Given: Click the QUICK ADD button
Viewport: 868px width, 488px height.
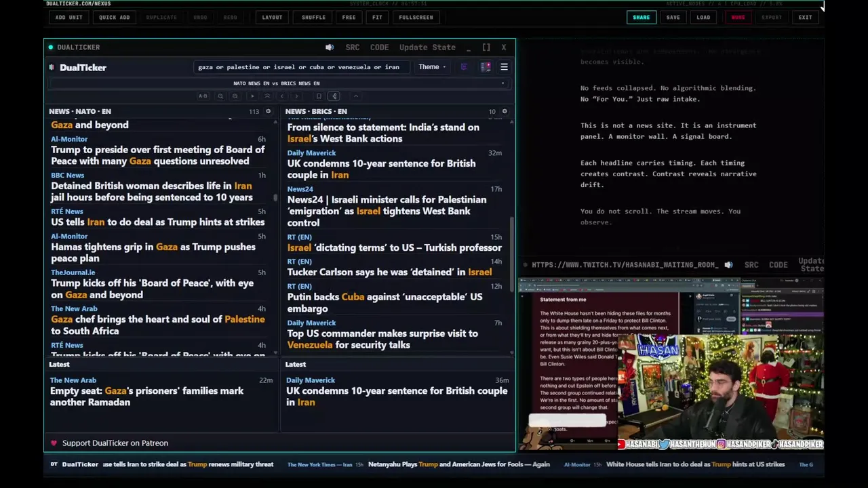Looking at the screenshot, I should tap(114, 17).
